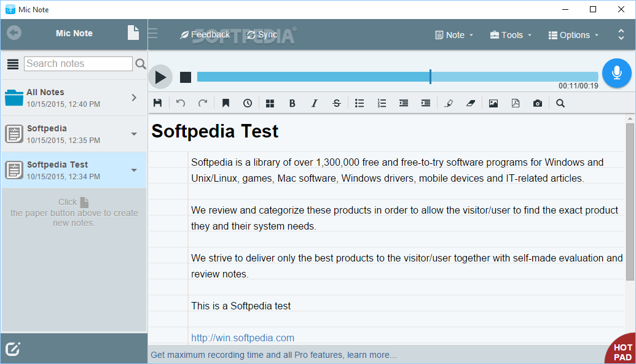Click the note vertical scrollbar

tap(629, 202)
